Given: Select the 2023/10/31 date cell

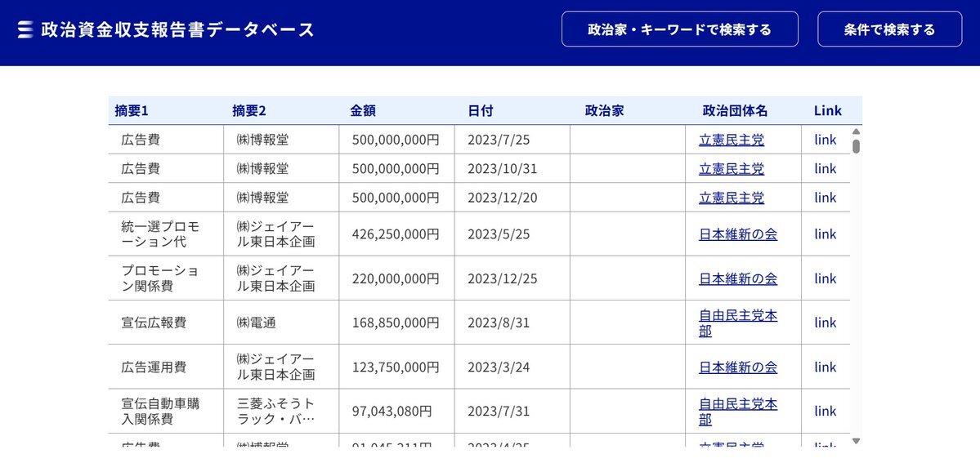Looking at the screenshot, I should coord(512,169).
